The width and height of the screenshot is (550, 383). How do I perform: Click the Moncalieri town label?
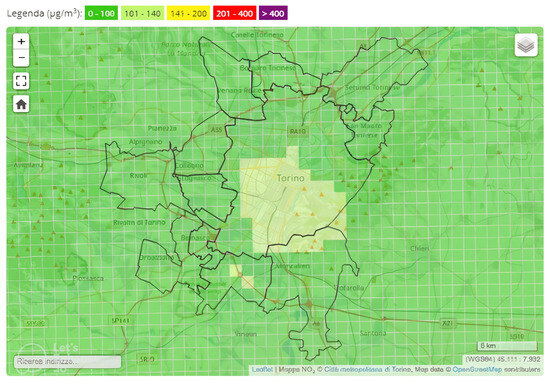click(293, 266)
